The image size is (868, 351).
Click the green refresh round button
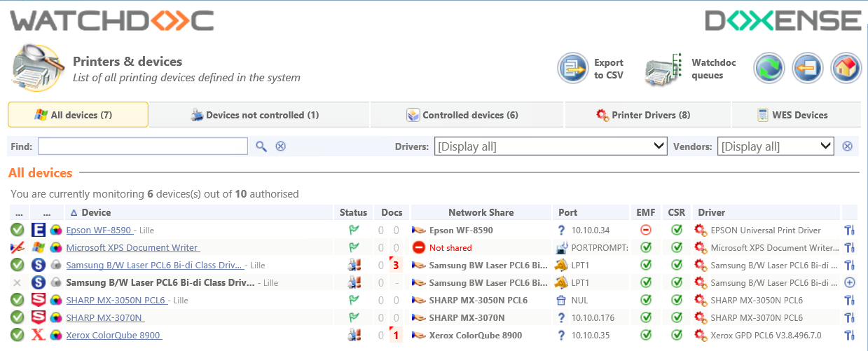tap(769, 69)
